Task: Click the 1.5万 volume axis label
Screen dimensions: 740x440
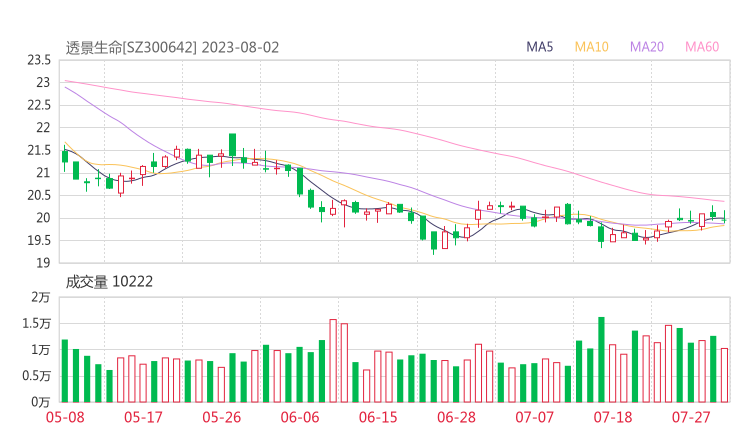Action: [x=36, y=323]
